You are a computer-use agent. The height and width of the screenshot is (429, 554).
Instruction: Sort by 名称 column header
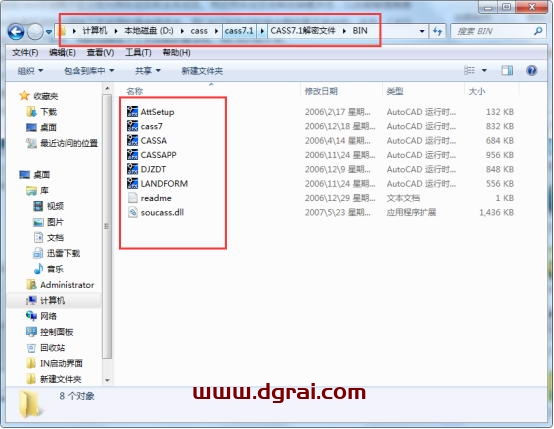pos(135,91)
